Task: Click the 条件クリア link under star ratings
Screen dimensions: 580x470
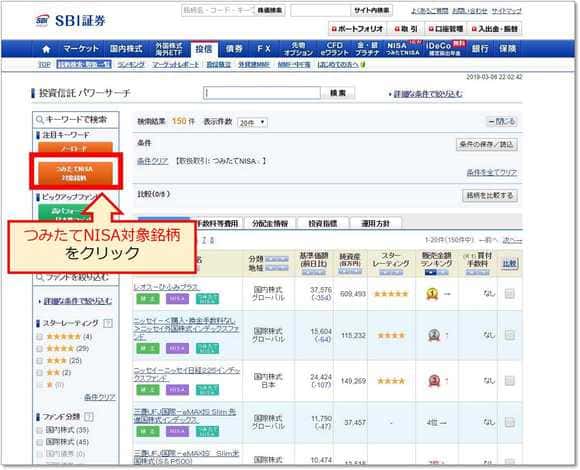Action: [x=100, y=397]
